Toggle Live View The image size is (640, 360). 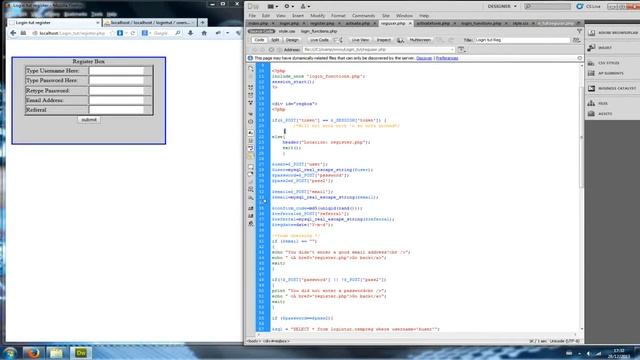click(360, 40)
